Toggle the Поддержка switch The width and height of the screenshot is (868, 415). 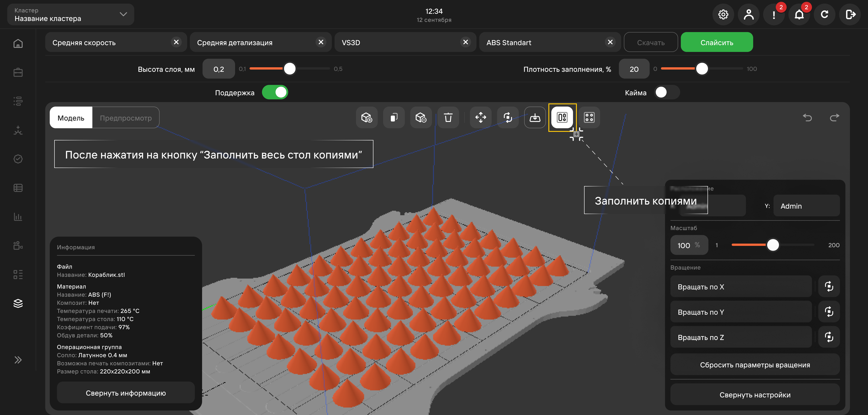(275, 92)
